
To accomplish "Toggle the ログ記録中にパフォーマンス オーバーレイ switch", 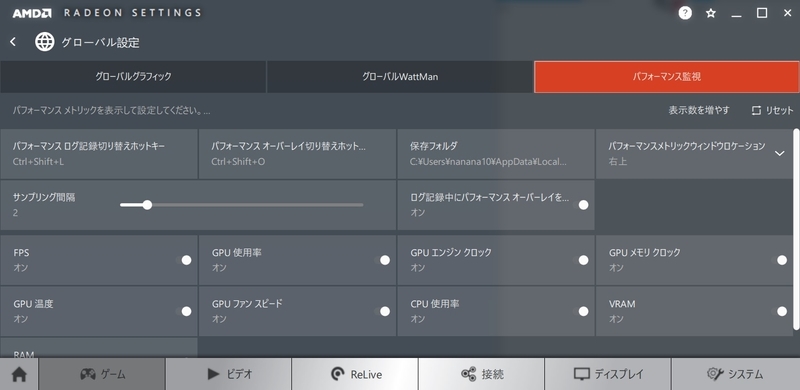I will coord(581,205).
